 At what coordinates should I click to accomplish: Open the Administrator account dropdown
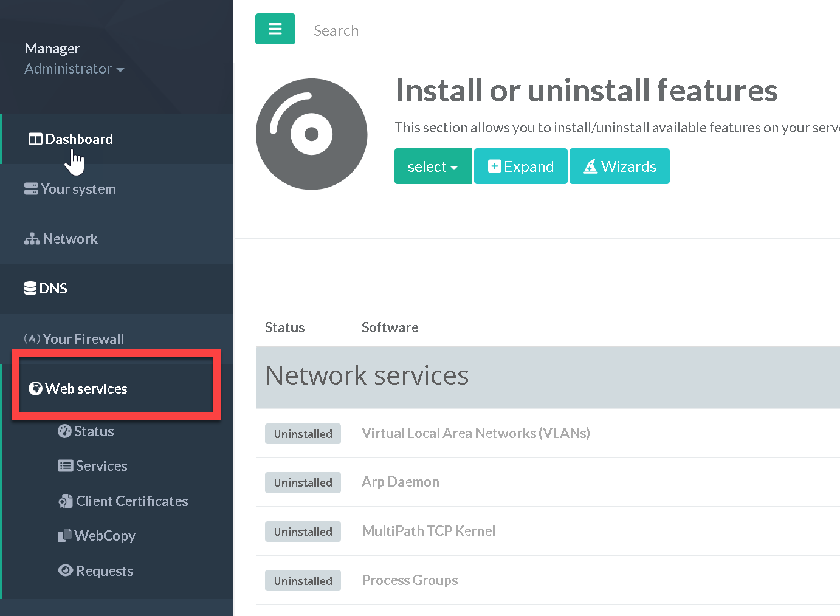74,69
